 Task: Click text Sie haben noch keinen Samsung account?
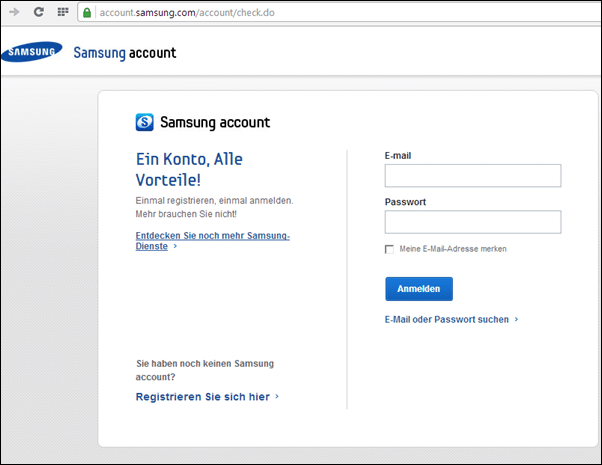point(205,370)
